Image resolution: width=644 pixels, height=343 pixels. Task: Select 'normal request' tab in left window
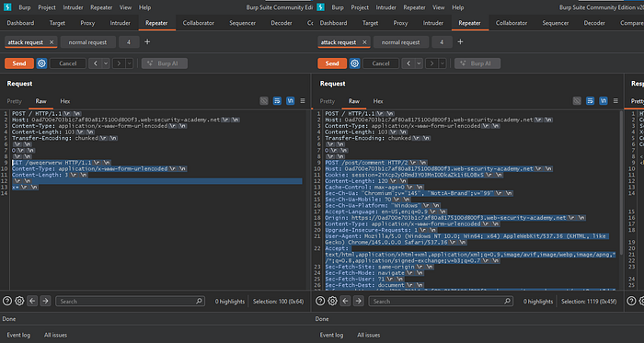(87, 42)
